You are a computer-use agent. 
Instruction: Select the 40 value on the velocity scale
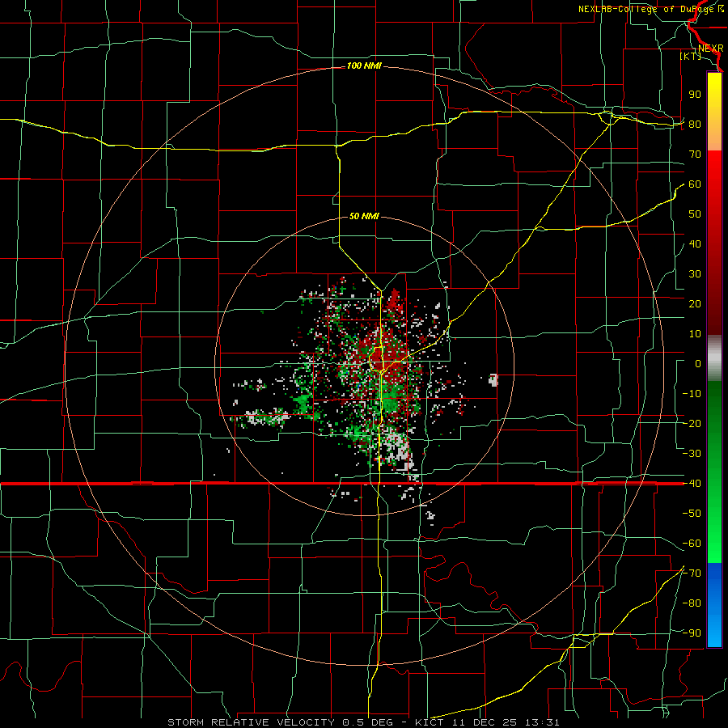[695, 244]
